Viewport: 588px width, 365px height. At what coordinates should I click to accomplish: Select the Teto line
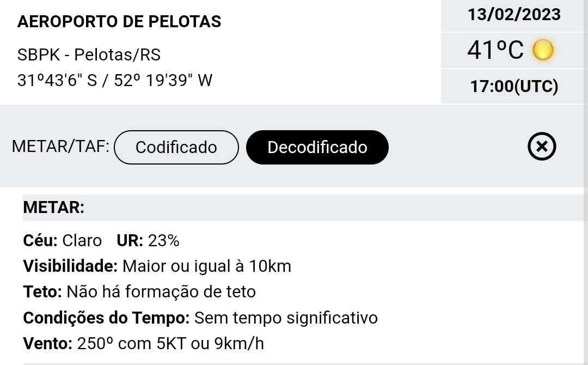(x=139, y=292)
